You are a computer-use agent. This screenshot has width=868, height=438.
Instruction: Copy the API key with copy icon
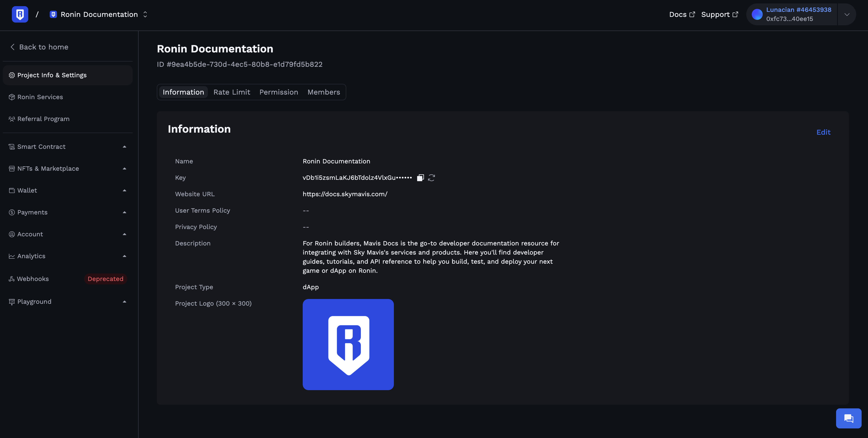click(420, 178)
